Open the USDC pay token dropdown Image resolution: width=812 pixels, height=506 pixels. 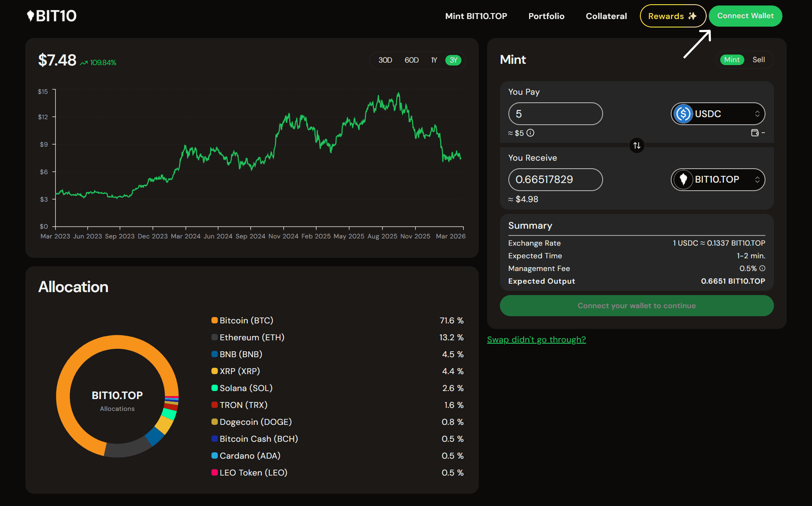point(718,114)
